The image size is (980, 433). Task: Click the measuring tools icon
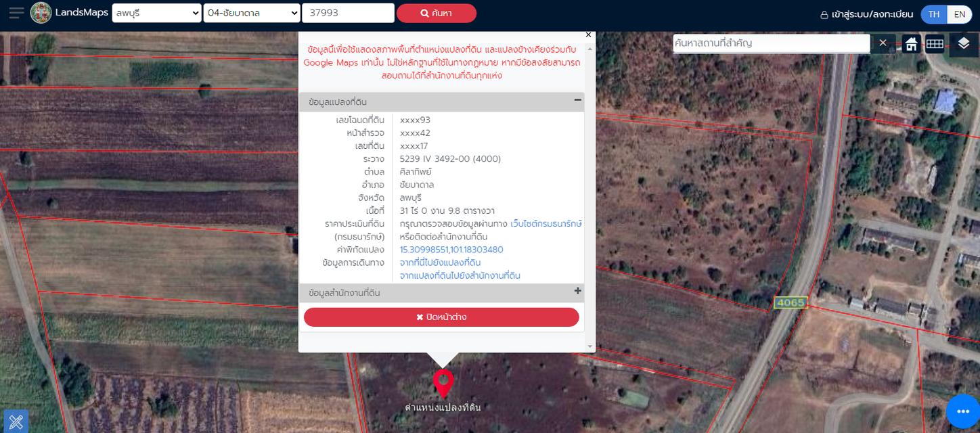coord(16,421)
